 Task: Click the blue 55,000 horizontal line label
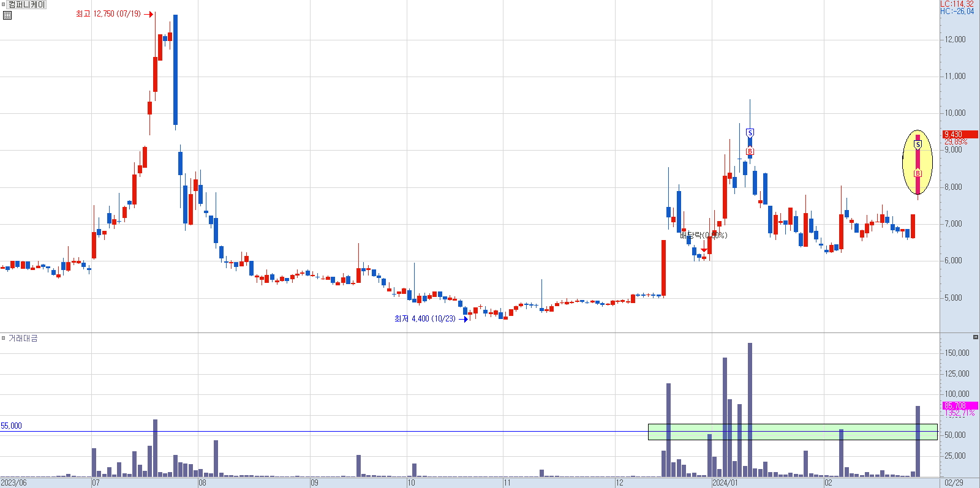point(11,426)
